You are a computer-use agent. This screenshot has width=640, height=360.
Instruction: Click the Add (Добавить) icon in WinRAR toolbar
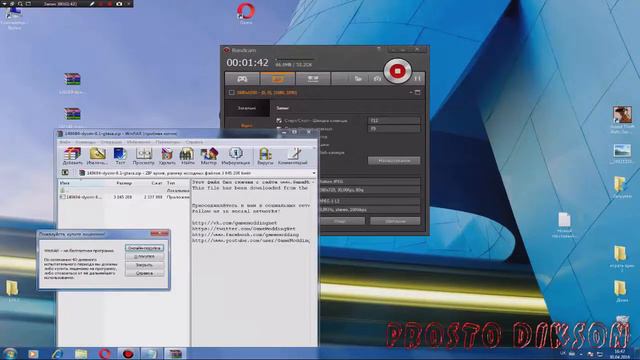click(x=72, y=156)
